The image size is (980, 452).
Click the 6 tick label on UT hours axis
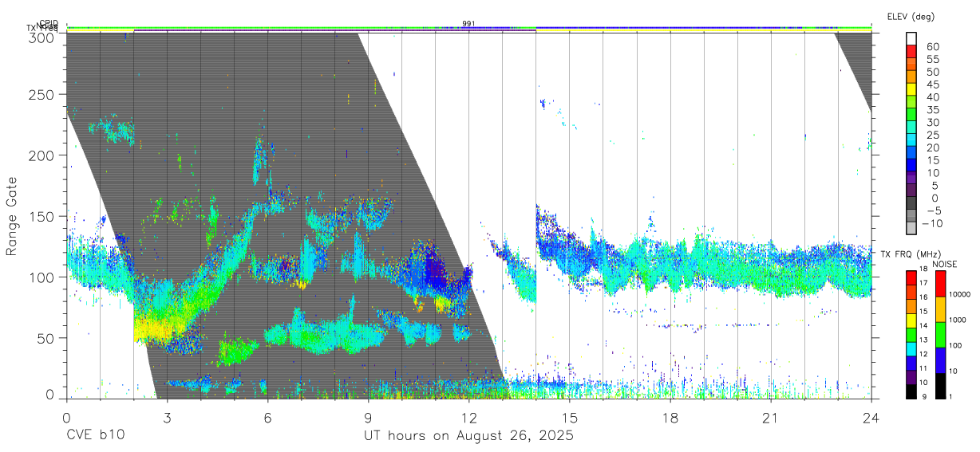tap(267, 419)
